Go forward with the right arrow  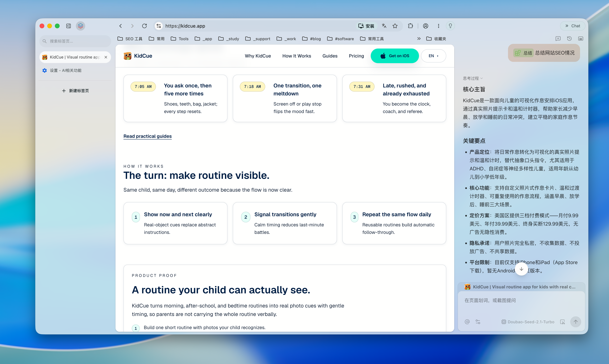point(132,26)
